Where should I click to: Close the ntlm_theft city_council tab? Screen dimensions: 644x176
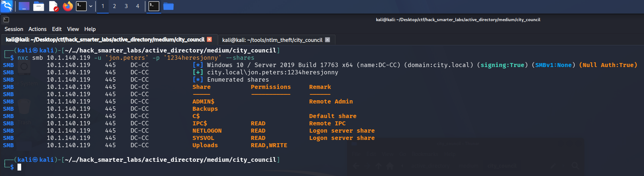[327, 40]
